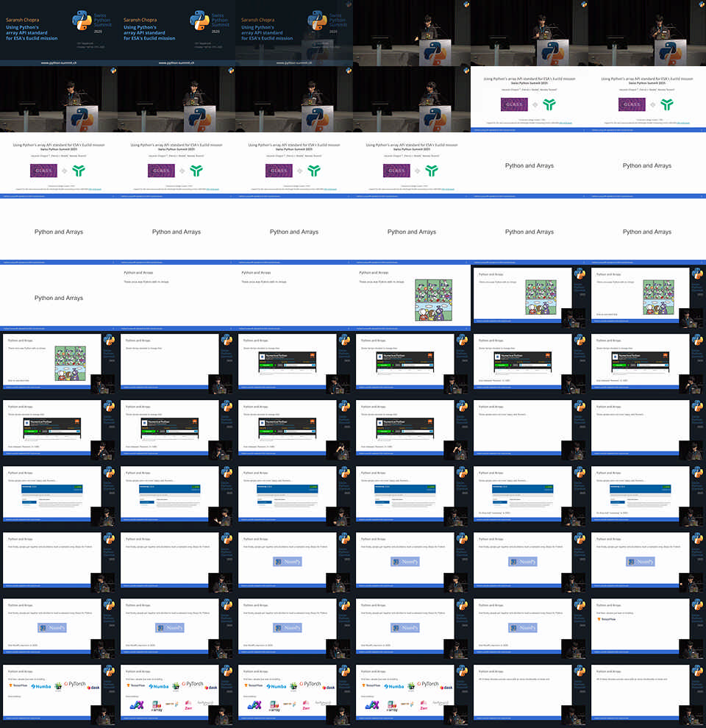Click the Python logo in the first title card
This screenshot has width=706, height=728.
pyautogui.click(x=82, y=20)
